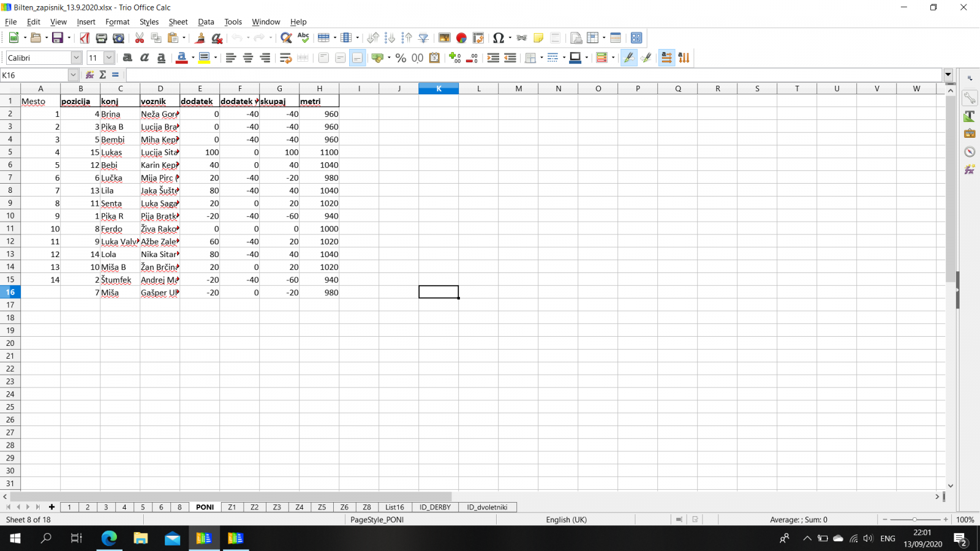
Task: Export directly as PDF
Action: pyautogui.click(x=85, y=38)
